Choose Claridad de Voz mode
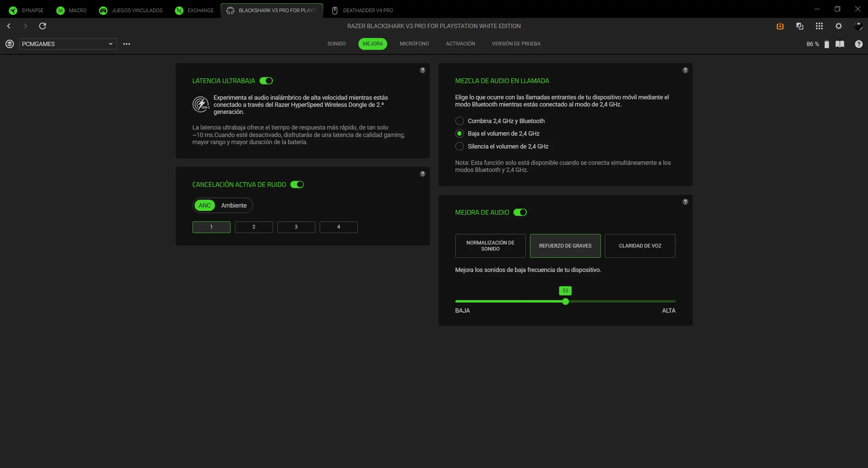Viewport: 868px width, 468px height. click(x=640, y=246)
